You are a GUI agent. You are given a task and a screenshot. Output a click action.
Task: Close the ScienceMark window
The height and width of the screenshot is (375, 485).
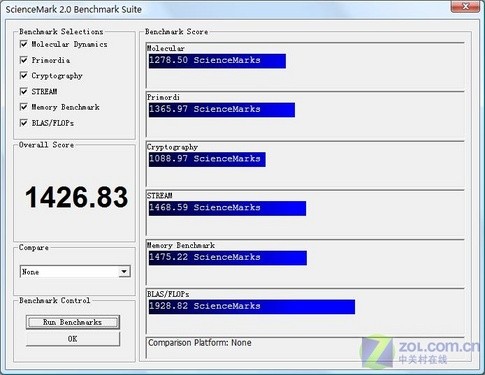point(466,6)
